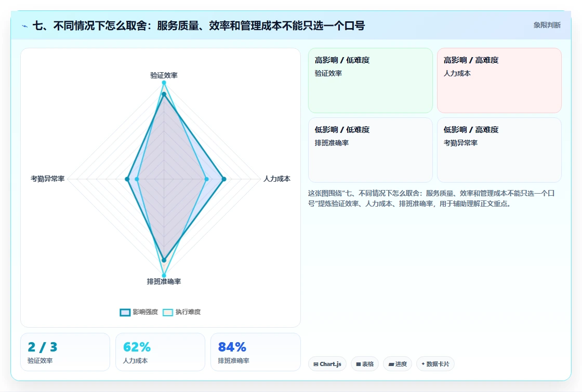Click the description paragraph starting with 这张图围绕
Image resolution: width=582 pixels, height=392 pixels.
click(x=431, y=198)
